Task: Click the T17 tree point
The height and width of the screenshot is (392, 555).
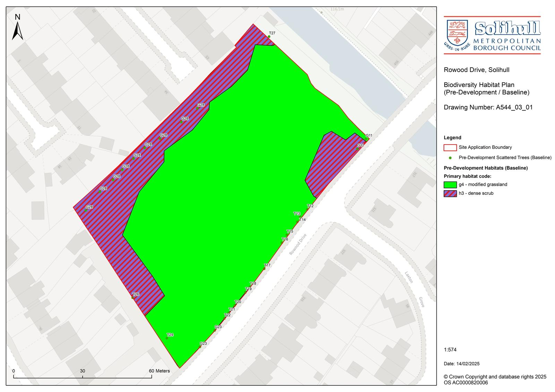Action: pyautogui.click(x=264, y=269)
